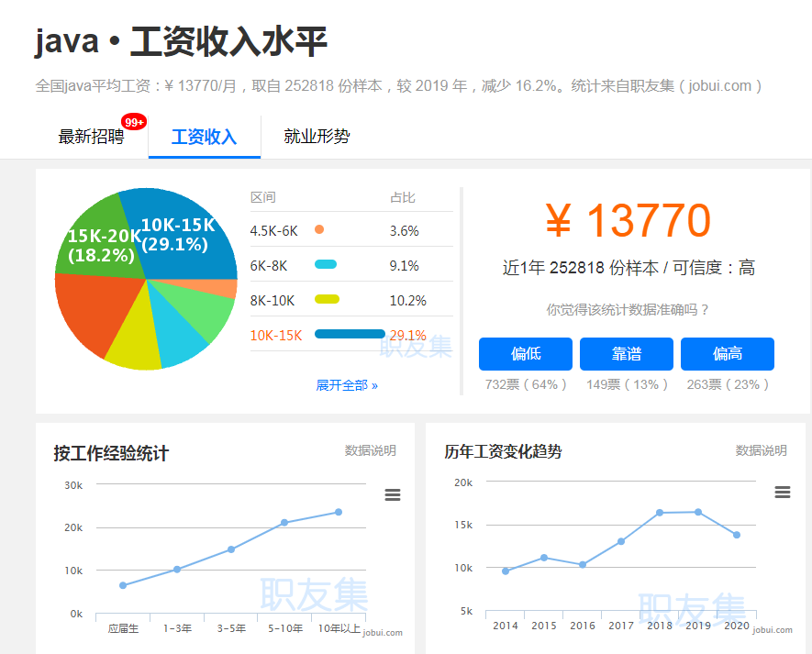Click the 2017 salary data point
Image resolution: width=812 pixels, height=654 pixels.
[621, 541]
